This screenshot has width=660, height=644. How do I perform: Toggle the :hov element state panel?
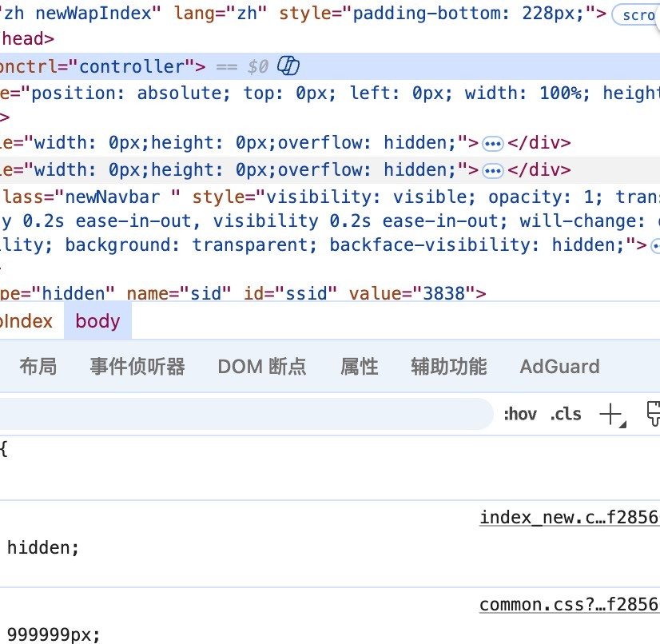pyautogui.click(x=520, y=414)
